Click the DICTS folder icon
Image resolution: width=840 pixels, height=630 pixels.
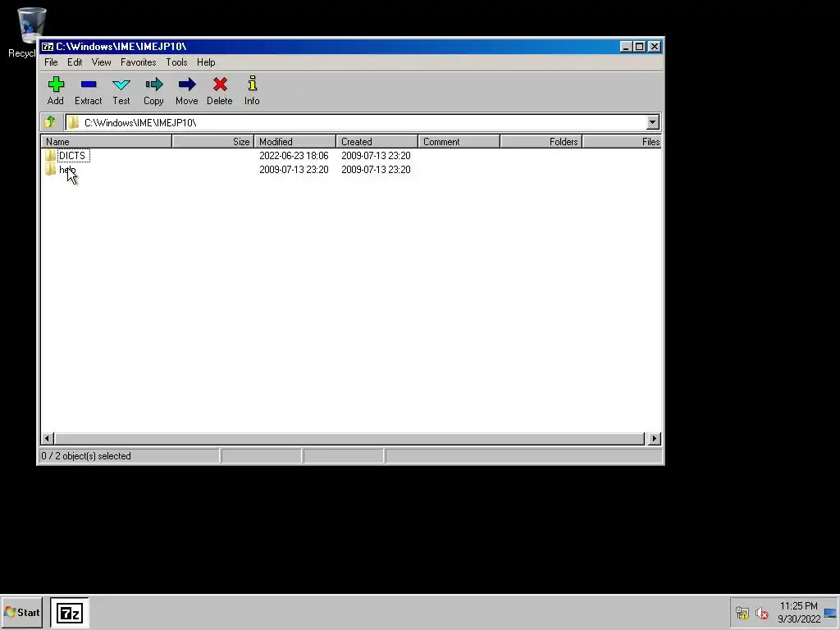(x=50, y=155)
